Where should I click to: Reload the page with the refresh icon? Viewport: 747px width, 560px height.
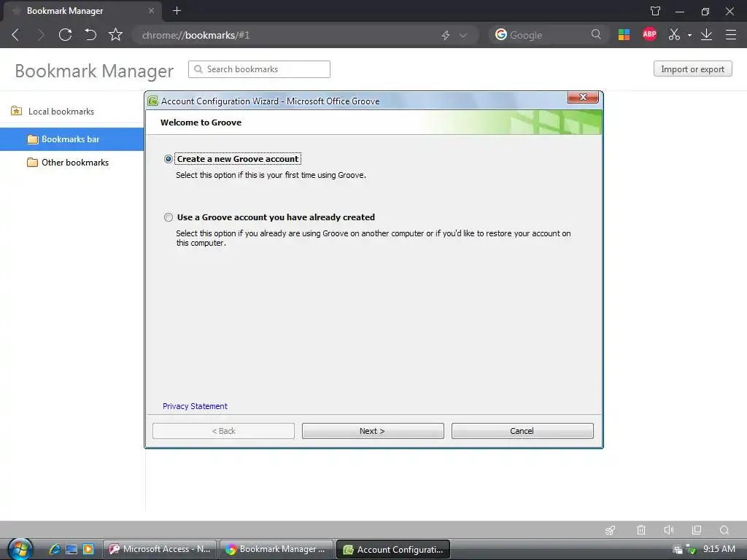pos(65,35)
